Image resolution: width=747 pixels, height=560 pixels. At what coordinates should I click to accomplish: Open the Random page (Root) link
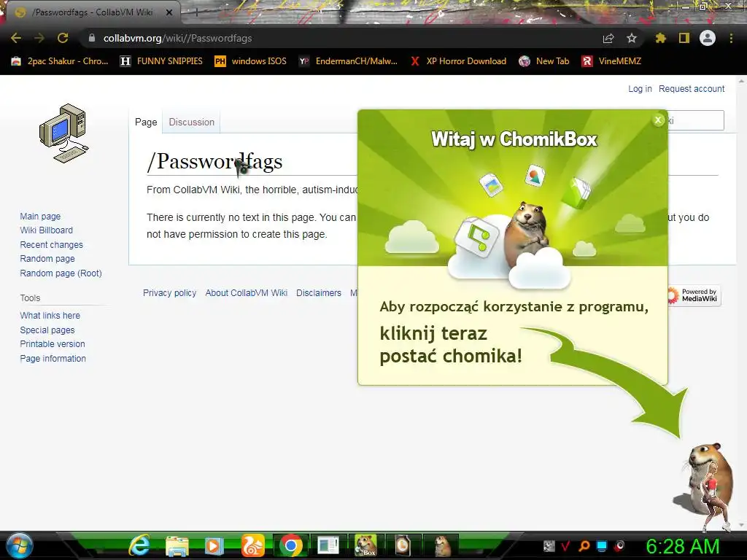(x=61, y=273)
